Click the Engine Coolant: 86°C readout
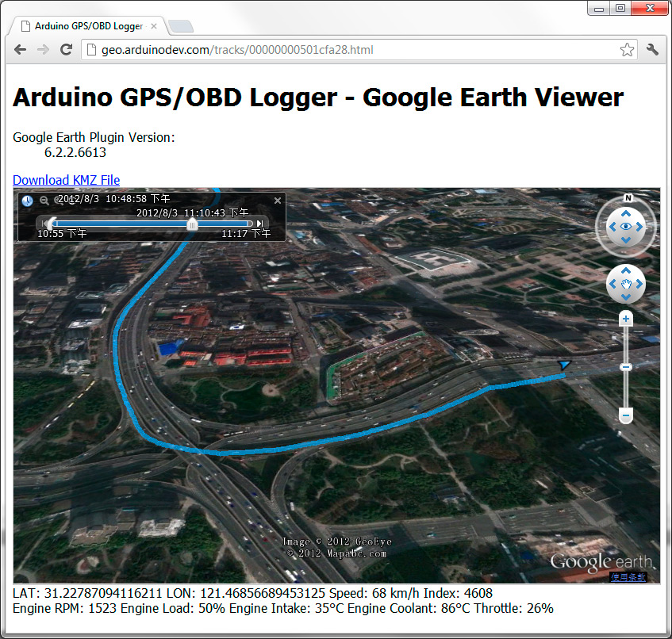 coord(409,609)
